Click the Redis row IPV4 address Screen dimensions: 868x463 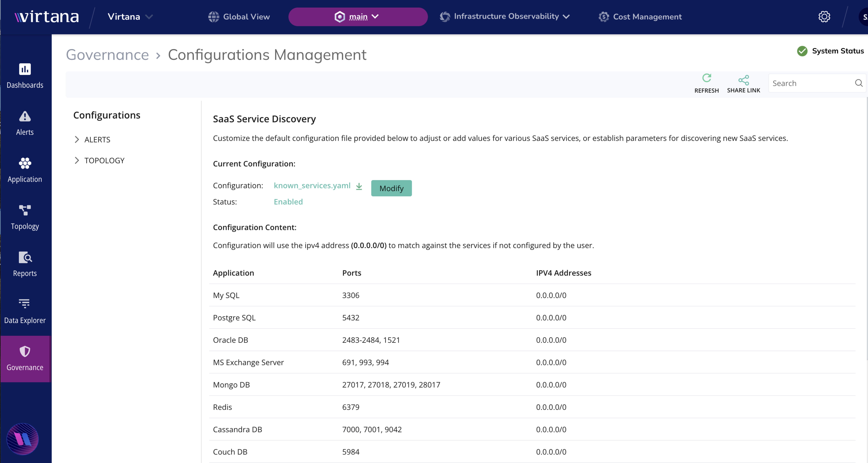[551, 407]
